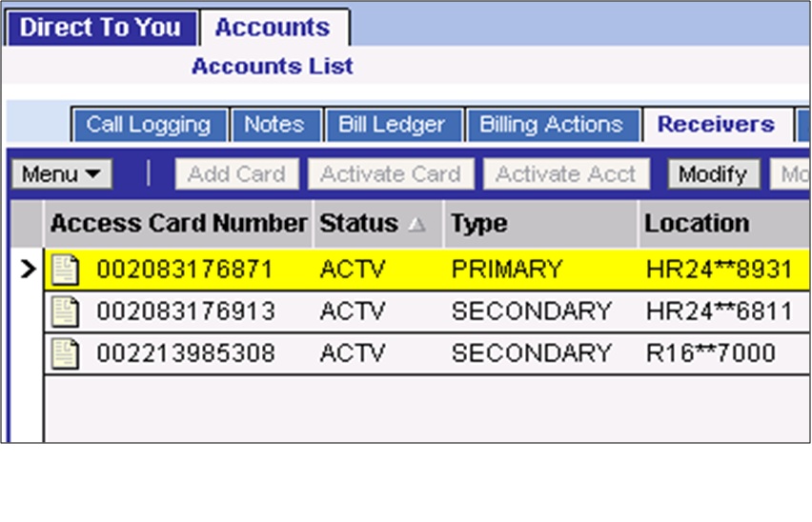
Task: Click the Accounts List link
Action: [272, 67]
